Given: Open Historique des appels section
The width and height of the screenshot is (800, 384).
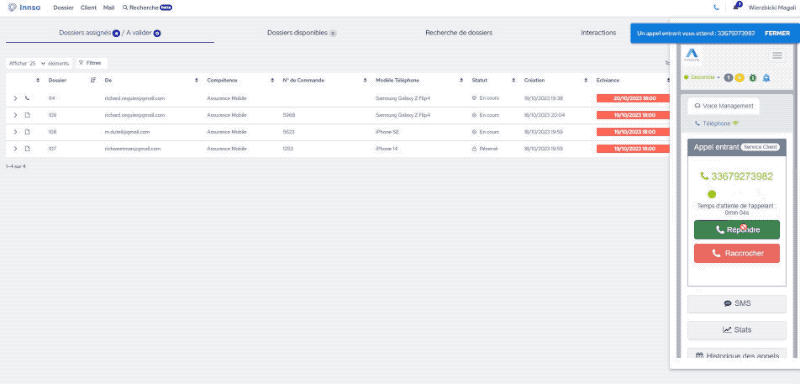Looking at the screenshot, I should [x=737, y=355].
